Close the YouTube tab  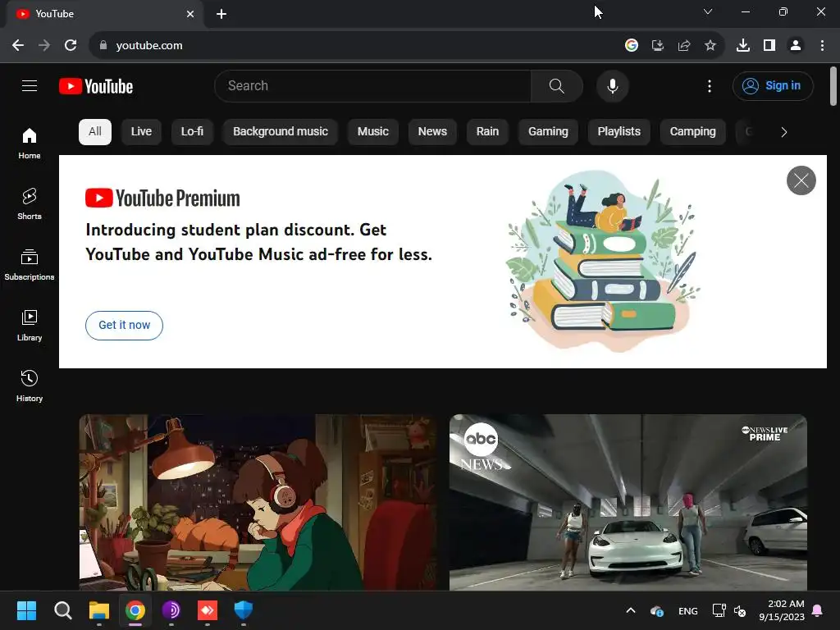coord(190,14)
